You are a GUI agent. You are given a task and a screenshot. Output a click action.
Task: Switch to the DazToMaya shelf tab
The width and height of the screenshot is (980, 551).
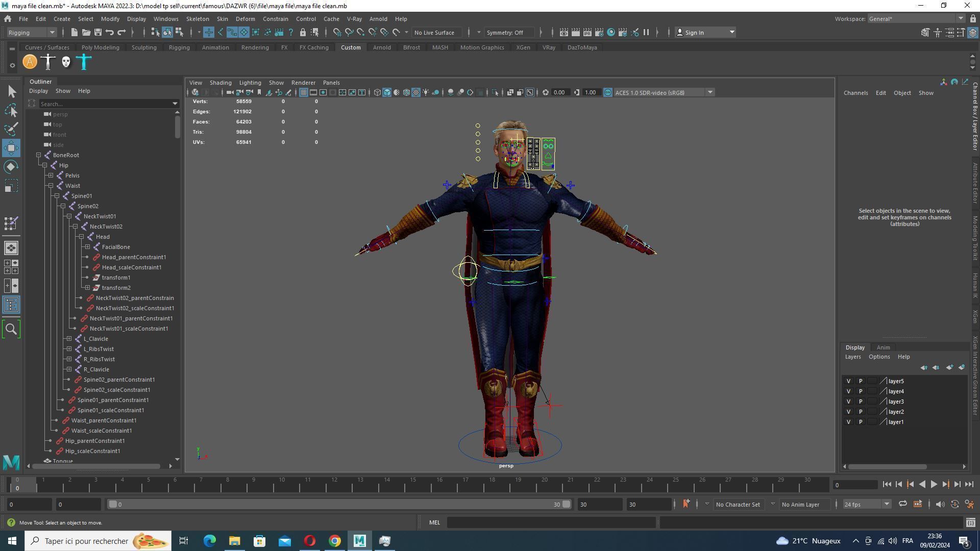(582, 47)
